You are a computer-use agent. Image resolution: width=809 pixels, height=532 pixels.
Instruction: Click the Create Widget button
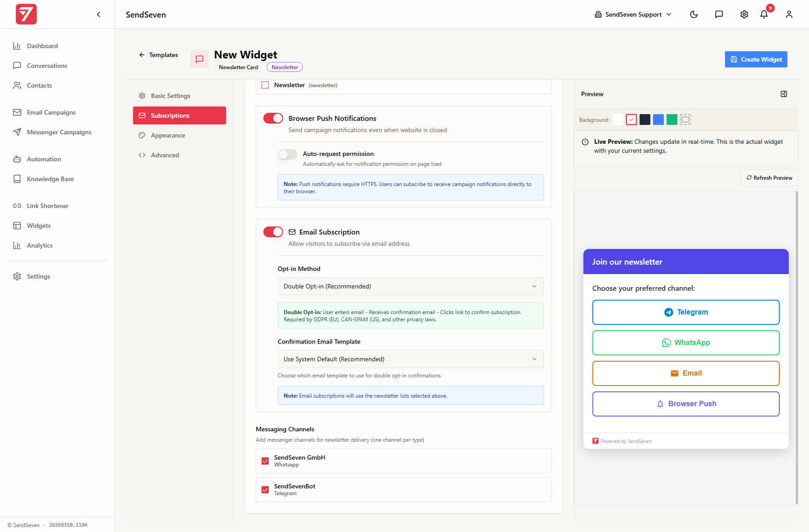pos(756,59)
